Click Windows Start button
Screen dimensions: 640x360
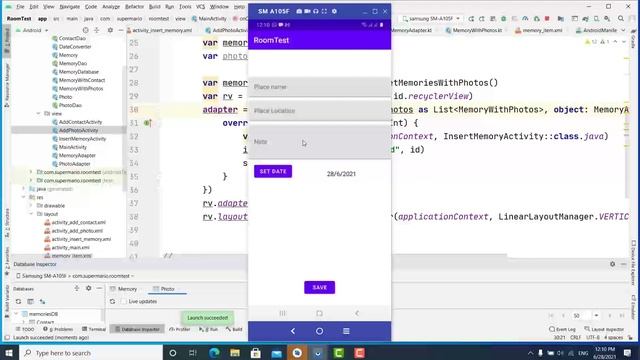tap(9, 353)
